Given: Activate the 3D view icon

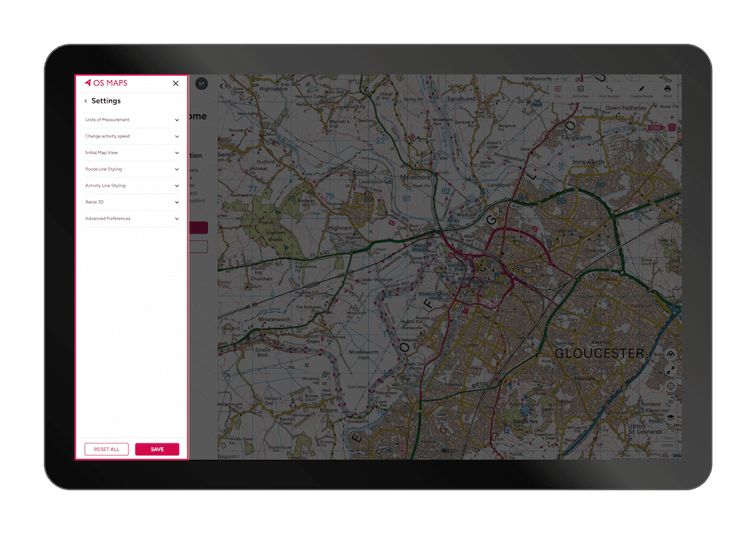Looking at the screenshot, I should tap(670, 402).
